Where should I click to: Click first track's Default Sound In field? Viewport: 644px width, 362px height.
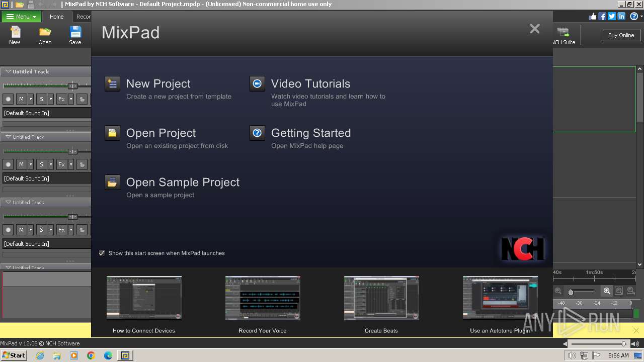pyautogui.click(x=47, y=113)
